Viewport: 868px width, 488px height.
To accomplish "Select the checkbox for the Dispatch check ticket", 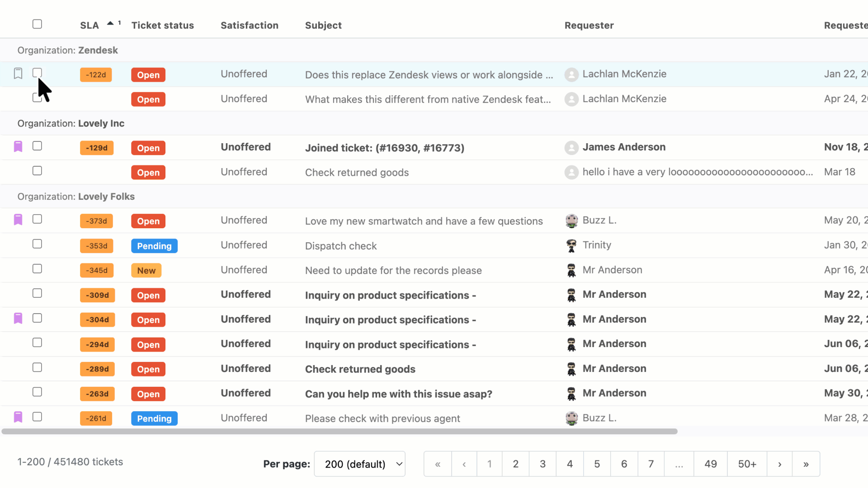I will pyautogui.click(x=37, y=244).
